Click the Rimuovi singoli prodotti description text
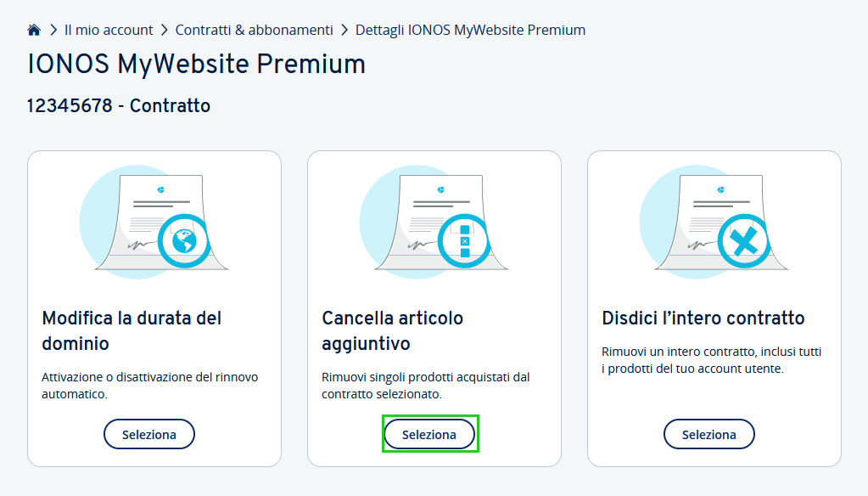This screenshot has height=496, width=868. [426, 385]
